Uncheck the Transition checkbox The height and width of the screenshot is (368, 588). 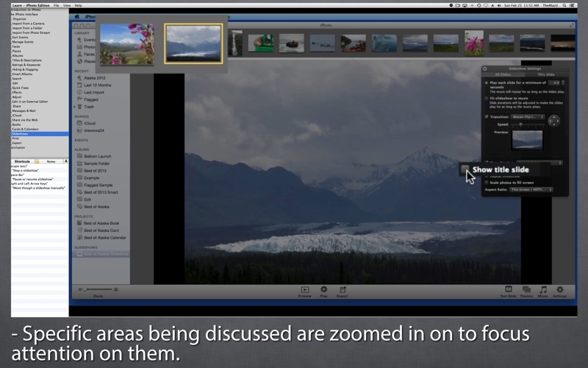487,117
